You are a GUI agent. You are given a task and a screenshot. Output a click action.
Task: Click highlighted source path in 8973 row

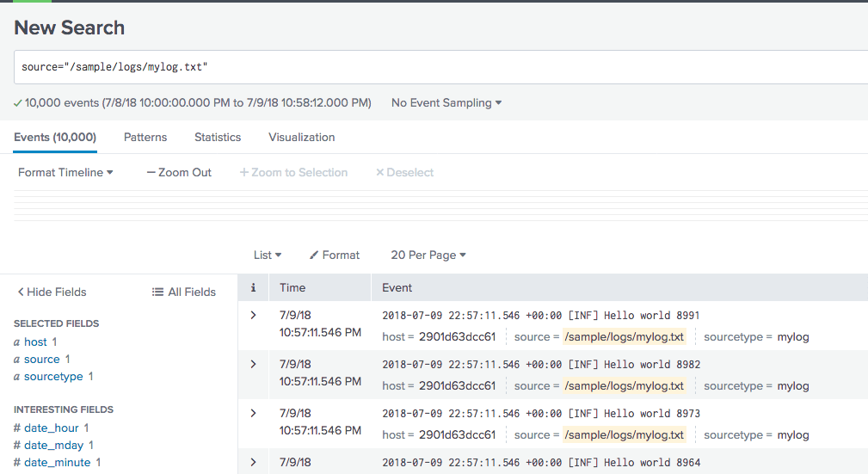625,435
